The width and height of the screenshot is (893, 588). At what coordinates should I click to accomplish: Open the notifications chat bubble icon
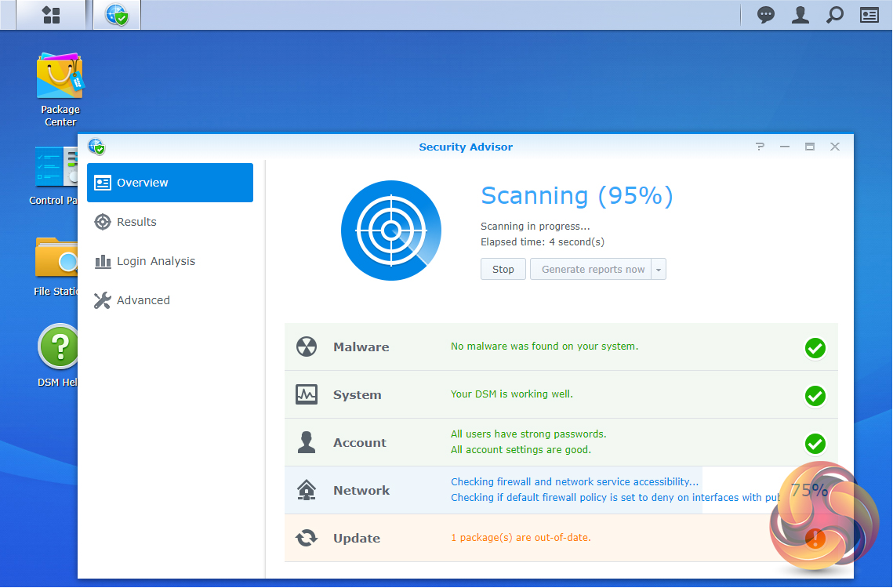[766, 15]
